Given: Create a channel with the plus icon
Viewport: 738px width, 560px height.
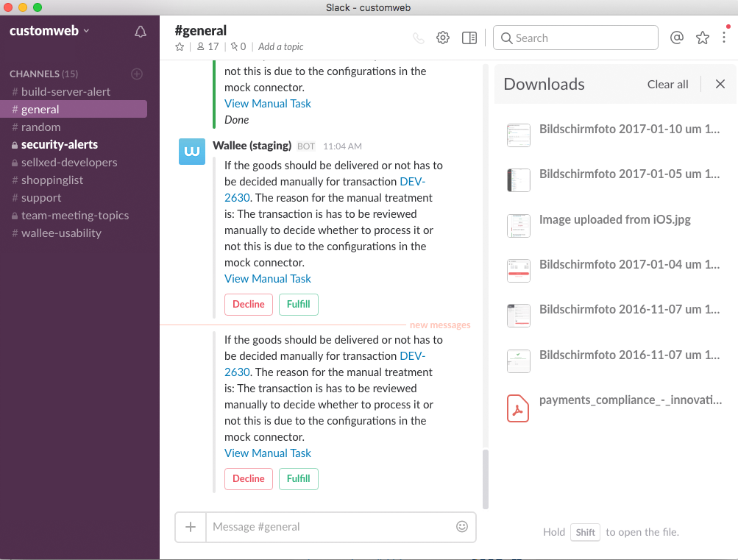Looking at the screenshot, I should 137,74.
